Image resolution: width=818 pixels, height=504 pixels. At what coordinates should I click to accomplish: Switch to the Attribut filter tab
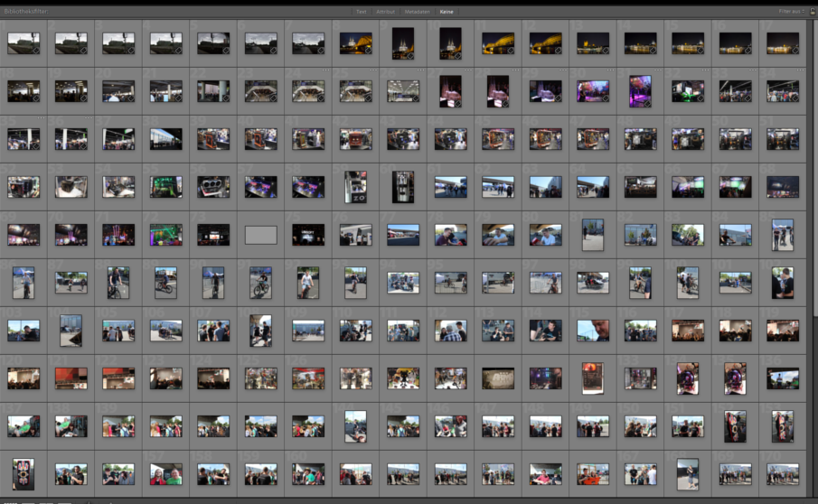pos(386,12)
